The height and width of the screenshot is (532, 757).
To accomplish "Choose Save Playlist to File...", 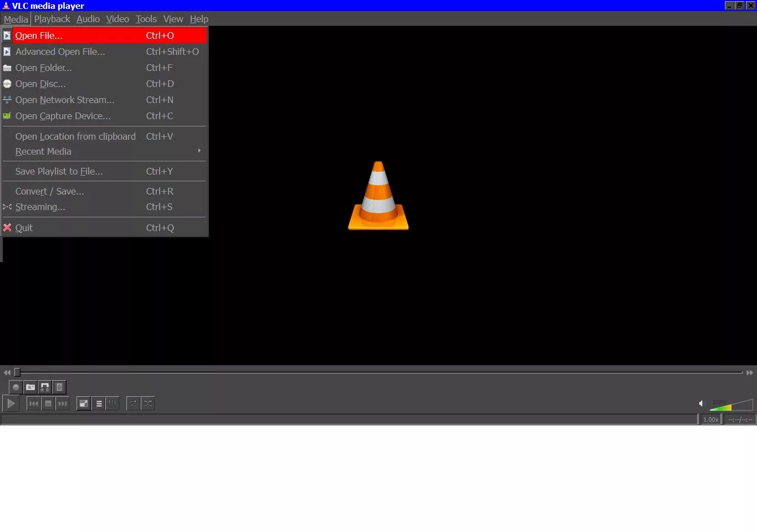I will tap(104, 171).
